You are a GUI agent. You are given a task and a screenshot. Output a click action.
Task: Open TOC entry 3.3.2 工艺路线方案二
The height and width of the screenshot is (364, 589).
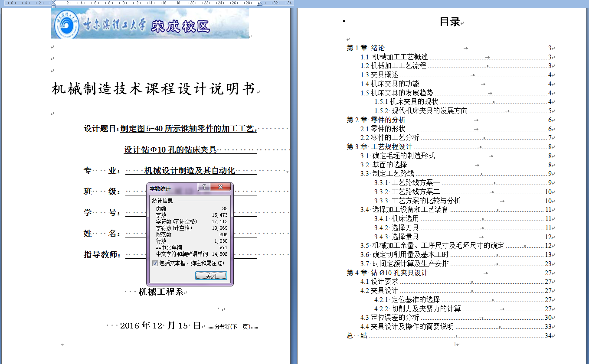click(463, 192)
